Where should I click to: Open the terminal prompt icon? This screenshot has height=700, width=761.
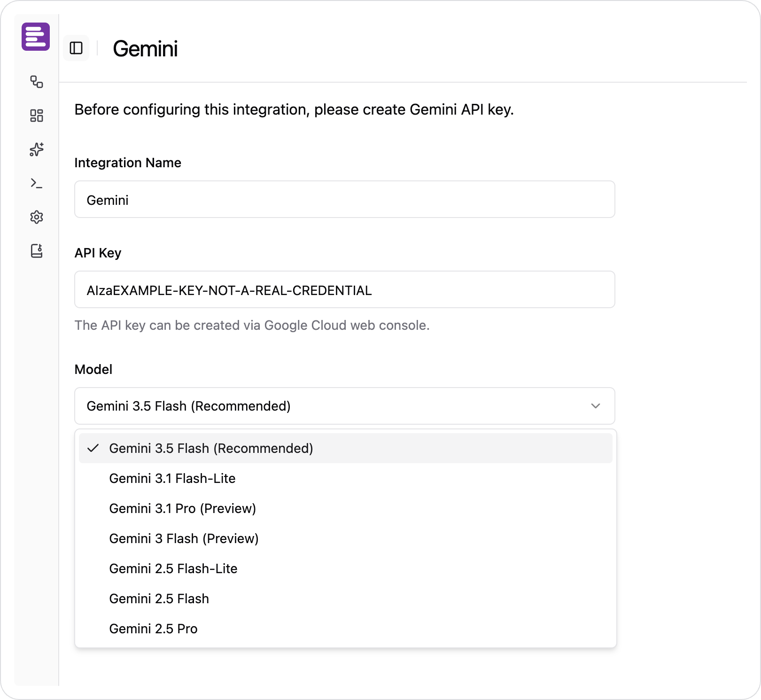[37, 183]
